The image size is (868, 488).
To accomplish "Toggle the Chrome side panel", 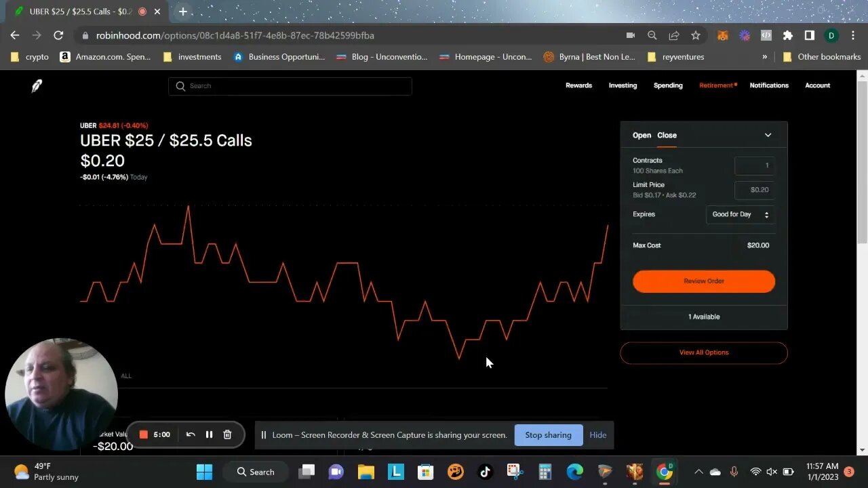I will click(x=810, y=35).
